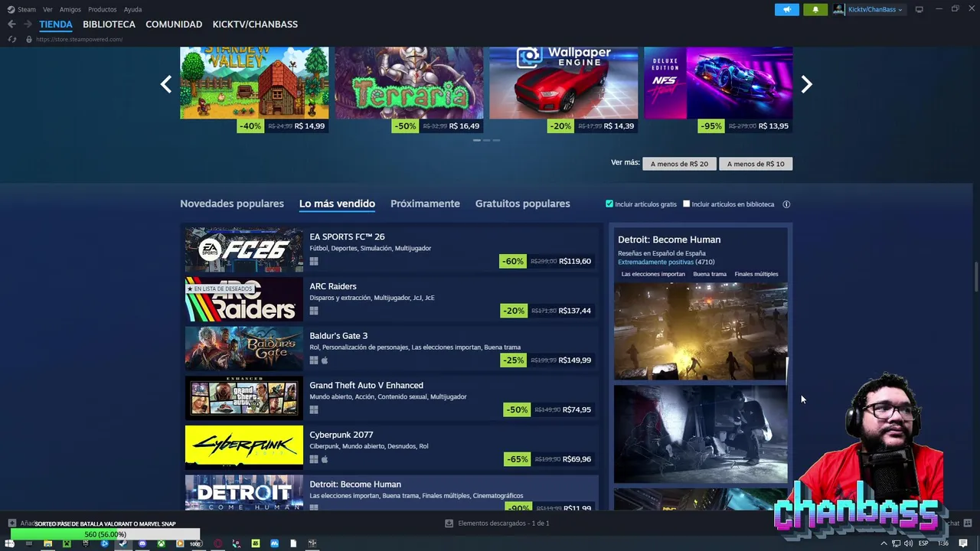
Task: Click Windows platform icon on EA SPORTS FC 26
Action: 314,261
